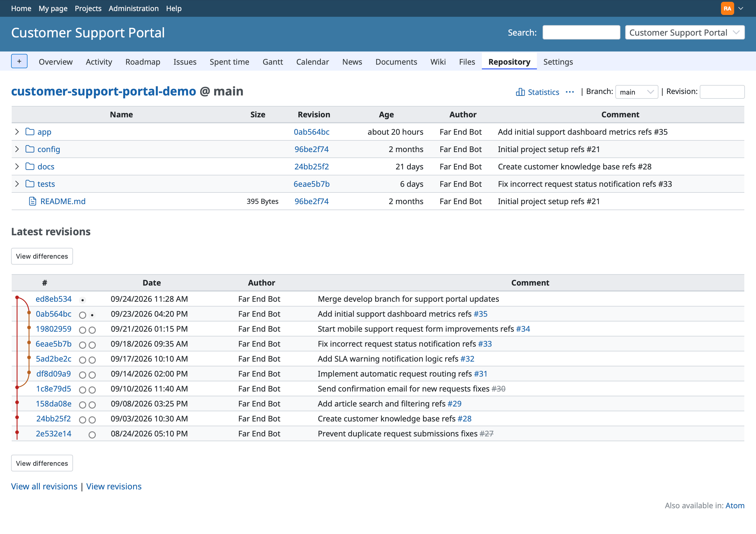Switch to the Issues tab
Screen dimensions: 756x534
[x=185, y=62]
